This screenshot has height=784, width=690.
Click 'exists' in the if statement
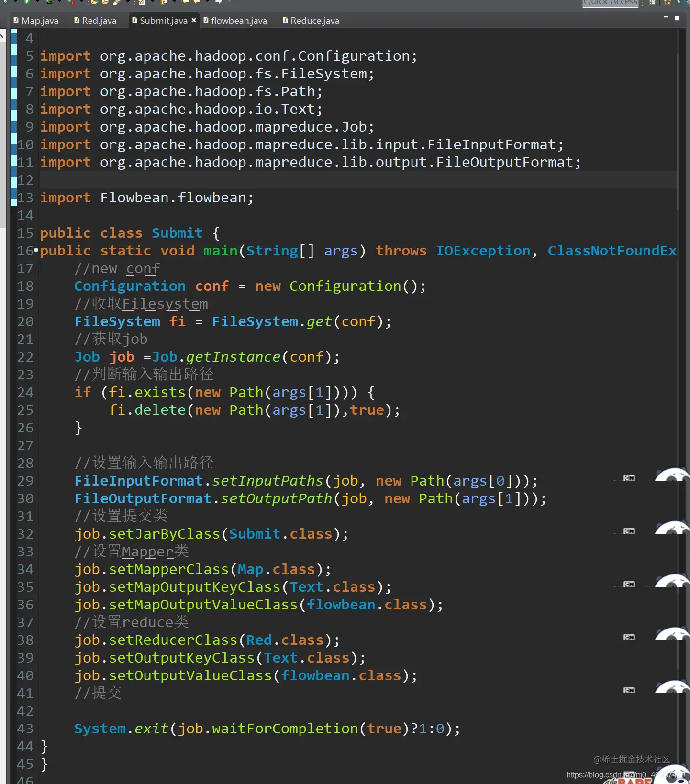click(x=160, y=392)
